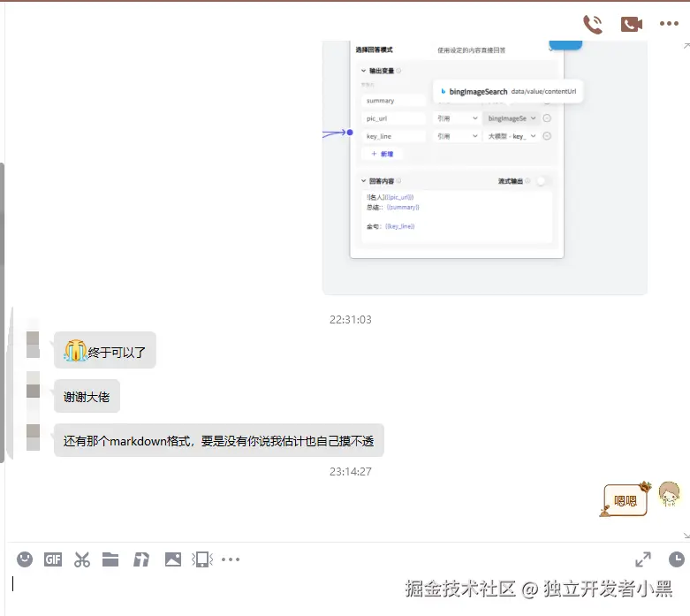Open the 大模型 - key_ dropdown in key_line row

pos(511,136)
